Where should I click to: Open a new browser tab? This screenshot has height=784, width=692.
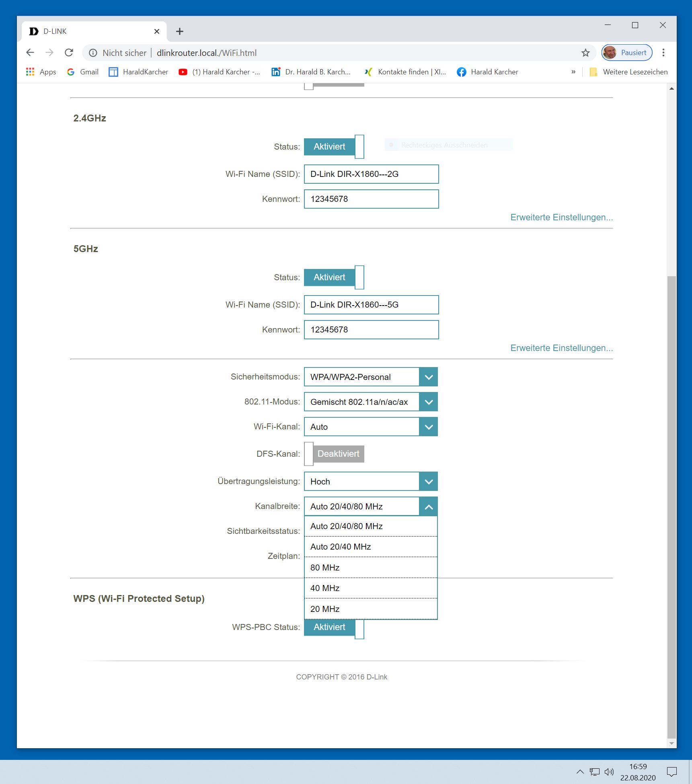[180, 31]
